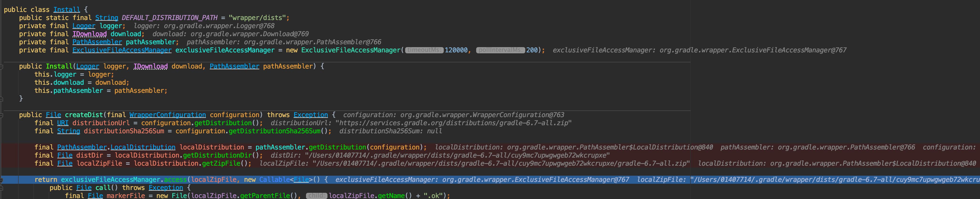Open ExclusiveFileAccessManager type link in field declaration
Image resolution: width=980 pixels, height=199 pixels.
click(122, 50)
